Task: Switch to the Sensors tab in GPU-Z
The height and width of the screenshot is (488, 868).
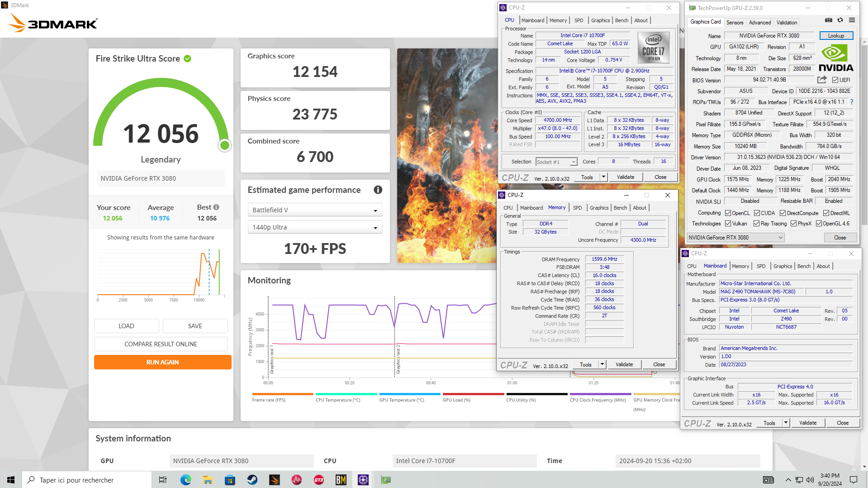Action: point(735,22)
